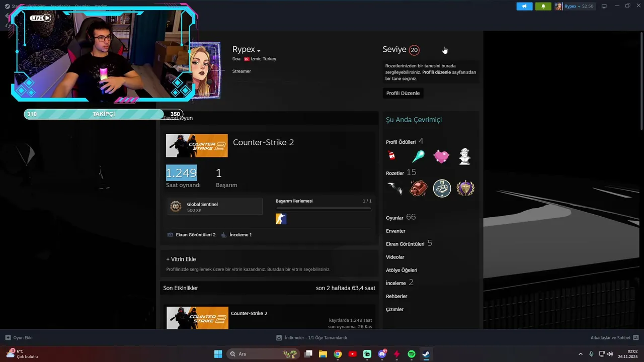Open the Ekran Görüntüleri 2 link
644x362 pixels.
(196, 235)
